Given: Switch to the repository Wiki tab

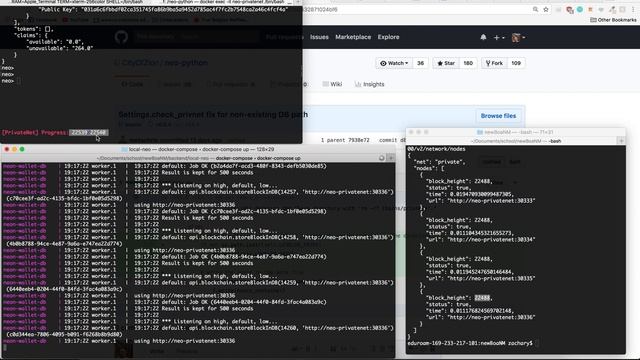Looking at the screenshot, I should point(332,84).
